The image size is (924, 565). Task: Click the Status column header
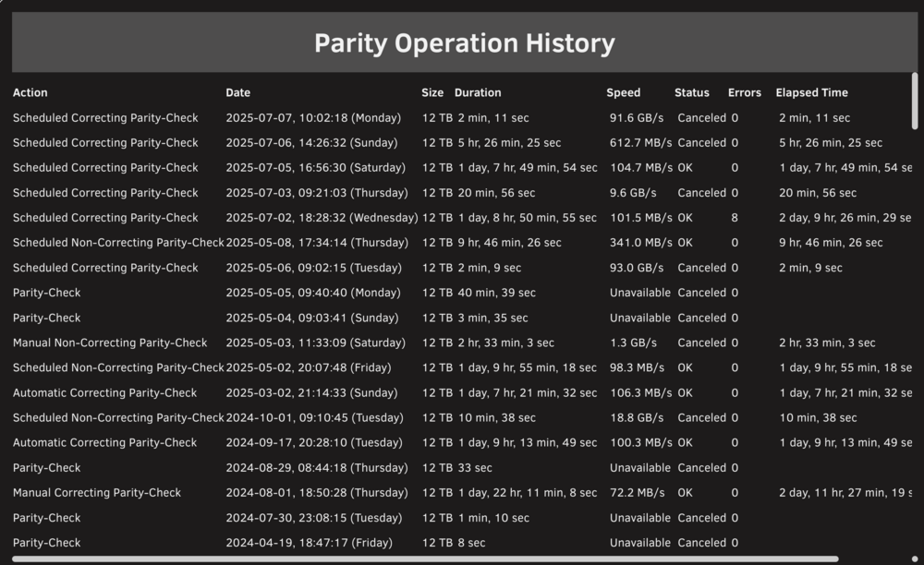pos(692,92)
